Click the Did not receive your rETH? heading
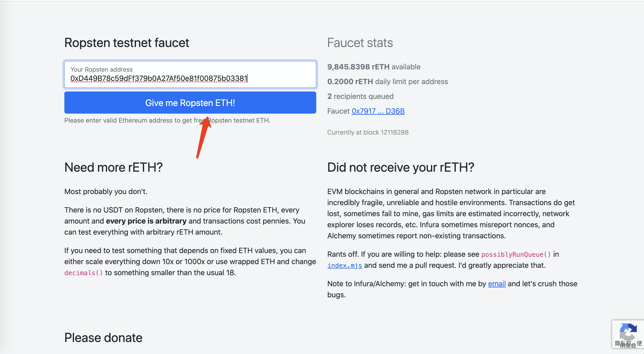Screen dimensions: 644x354 (x=400, y=167)
